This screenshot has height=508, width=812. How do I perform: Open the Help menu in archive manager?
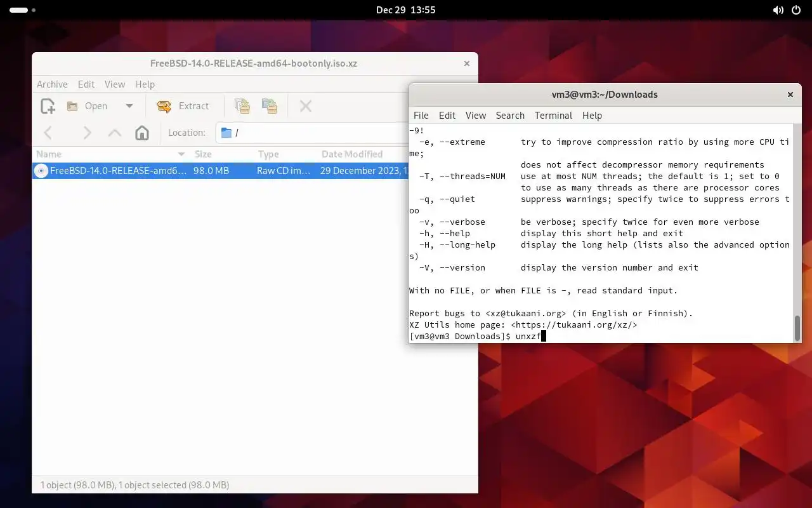pos(145,84)
